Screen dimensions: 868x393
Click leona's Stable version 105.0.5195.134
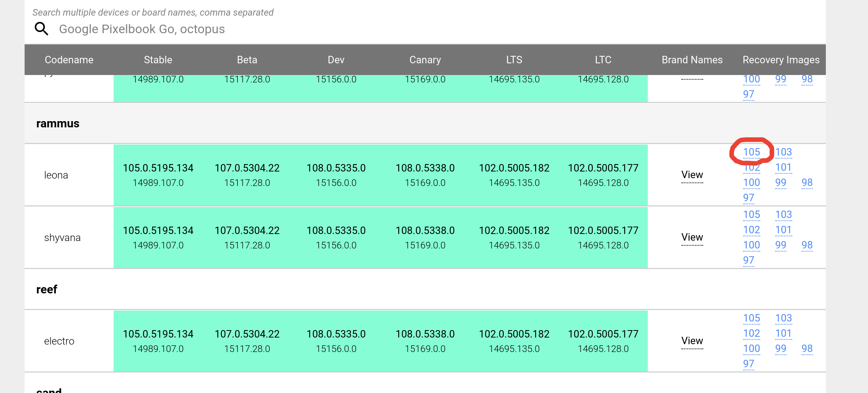[x=158, y=168]
